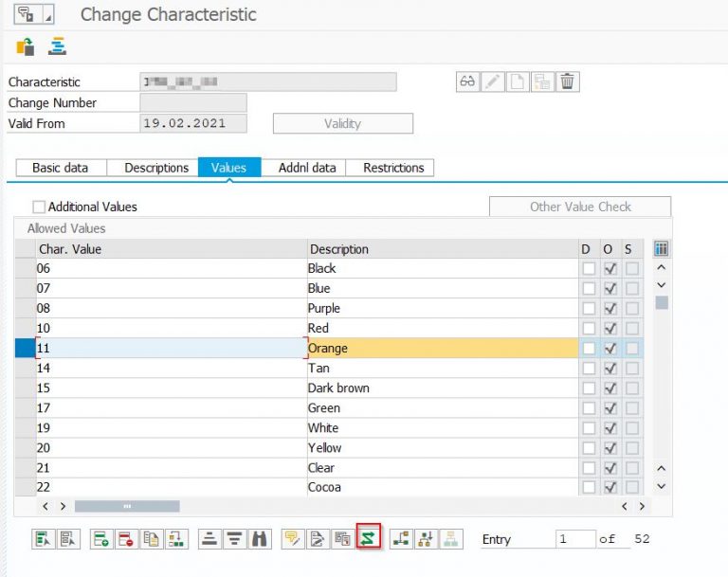
Task: Switch to the Basic data tab
Action: coord(60,168)
